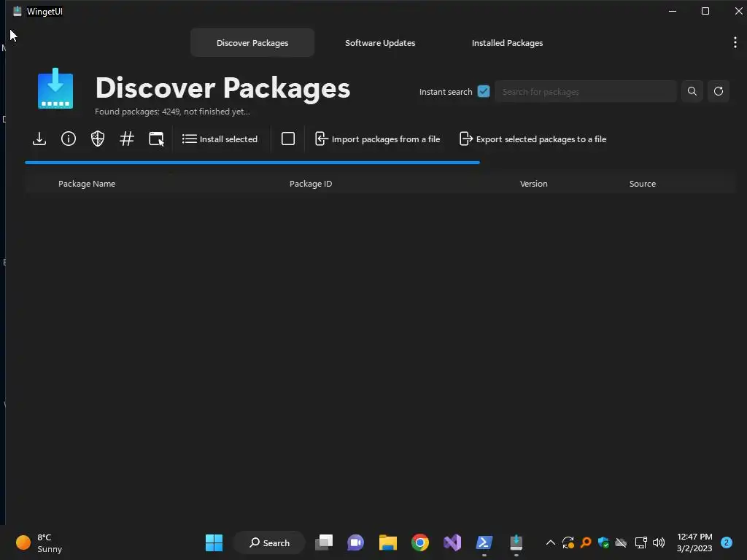Click the install package download icon

[x=39, y=139]
